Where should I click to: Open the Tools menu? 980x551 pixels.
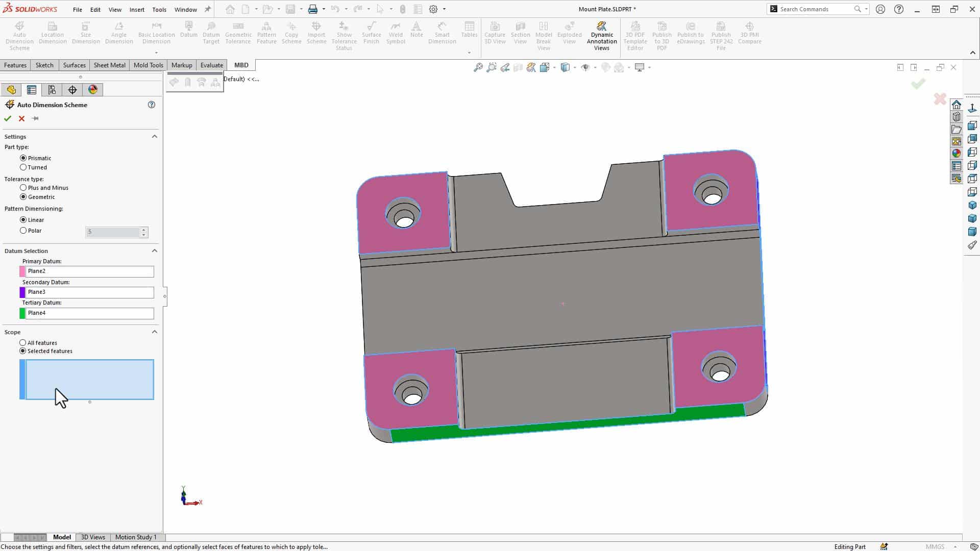coord(159,9)
